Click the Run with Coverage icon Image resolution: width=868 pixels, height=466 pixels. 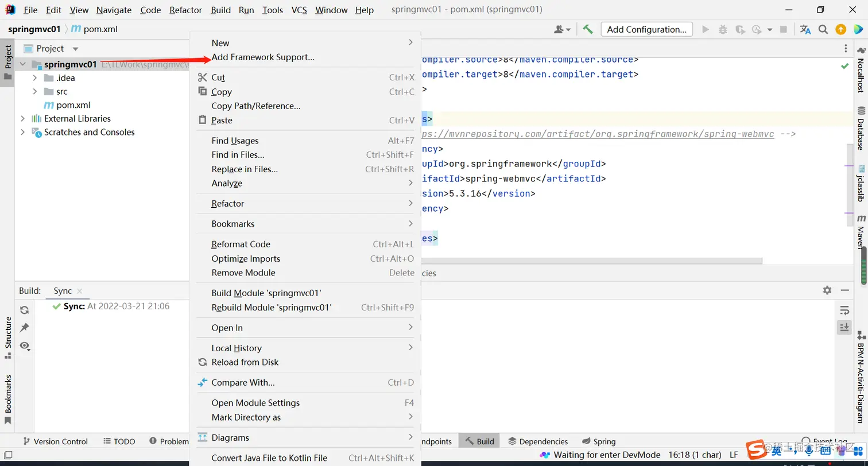(x=740, y=29)
